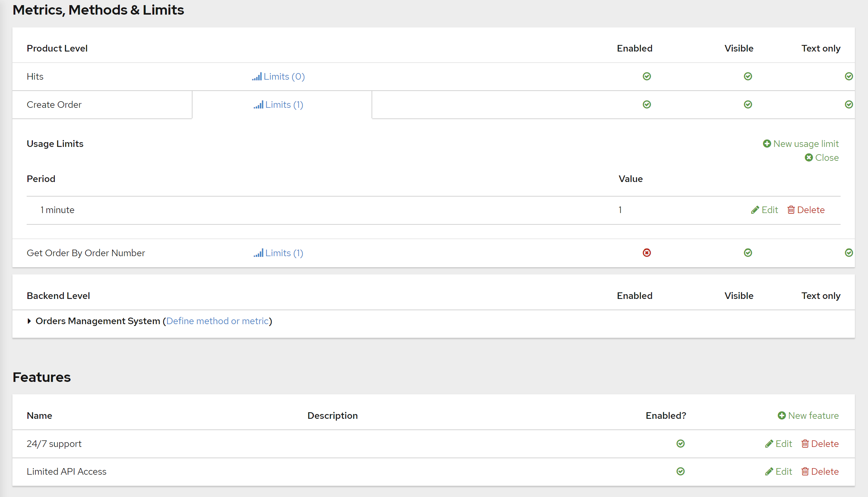Edit the 24/7 support feature
The image size is (868, 497).
point(778,444)
